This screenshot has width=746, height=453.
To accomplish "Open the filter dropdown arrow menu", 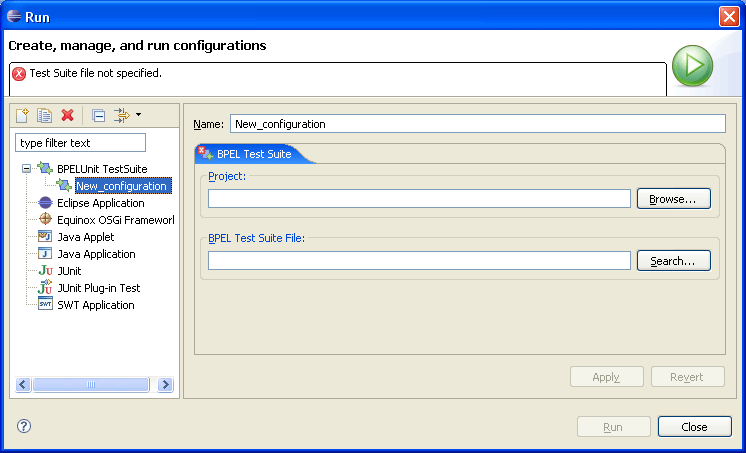I will pos(138,115).
